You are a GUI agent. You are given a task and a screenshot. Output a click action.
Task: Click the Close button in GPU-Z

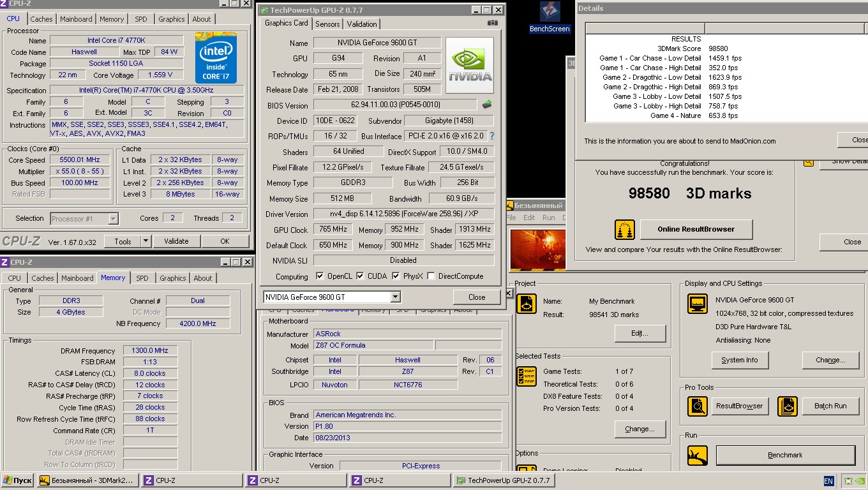pos(477,297)
